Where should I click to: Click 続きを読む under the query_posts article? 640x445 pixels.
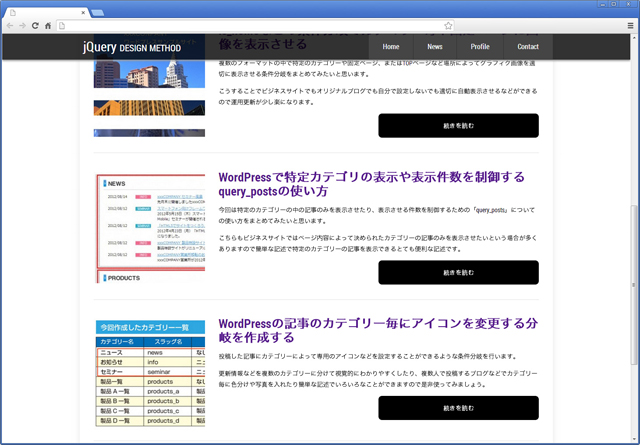[x=458, y=272]
